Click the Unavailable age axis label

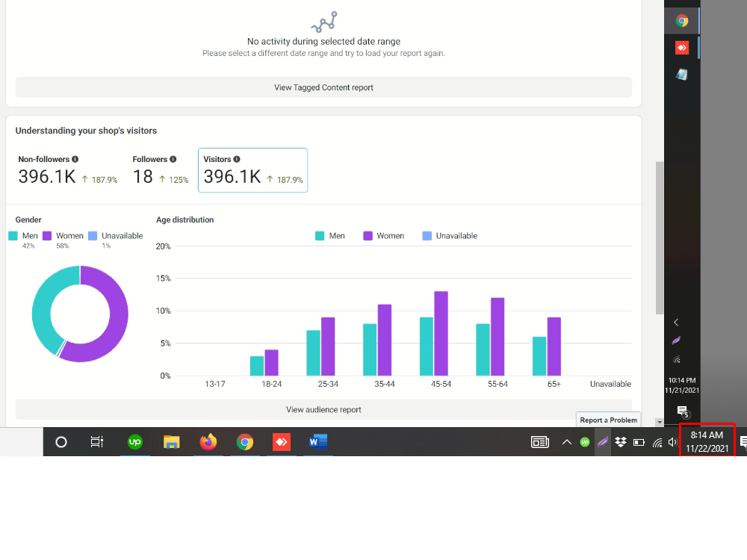pyautogui.click(x=610, y=384)
